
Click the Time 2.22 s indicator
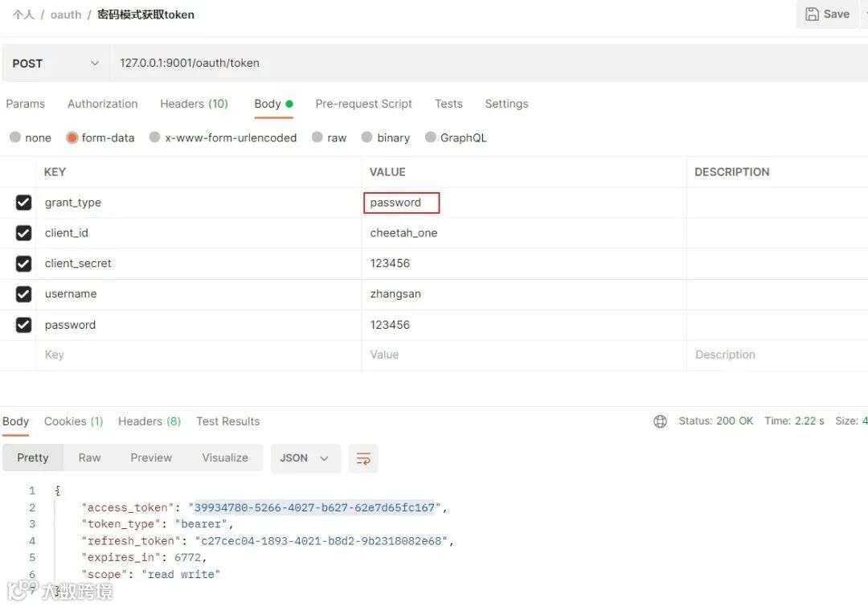click(794, 421)
